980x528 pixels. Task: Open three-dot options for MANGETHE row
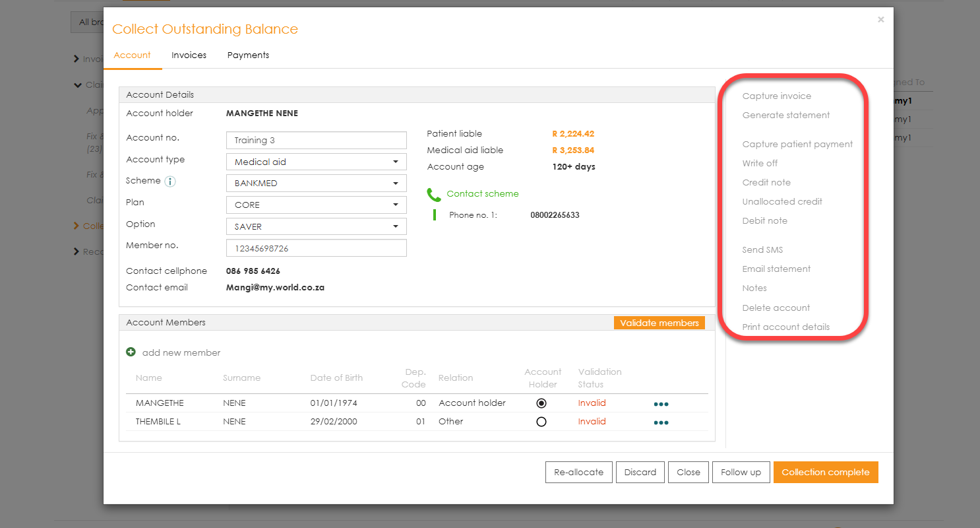(661, 404)
